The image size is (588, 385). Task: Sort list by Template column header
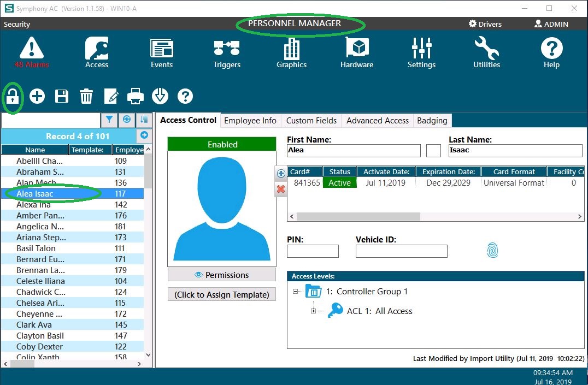pyautogui.click(x=90, y=150)
